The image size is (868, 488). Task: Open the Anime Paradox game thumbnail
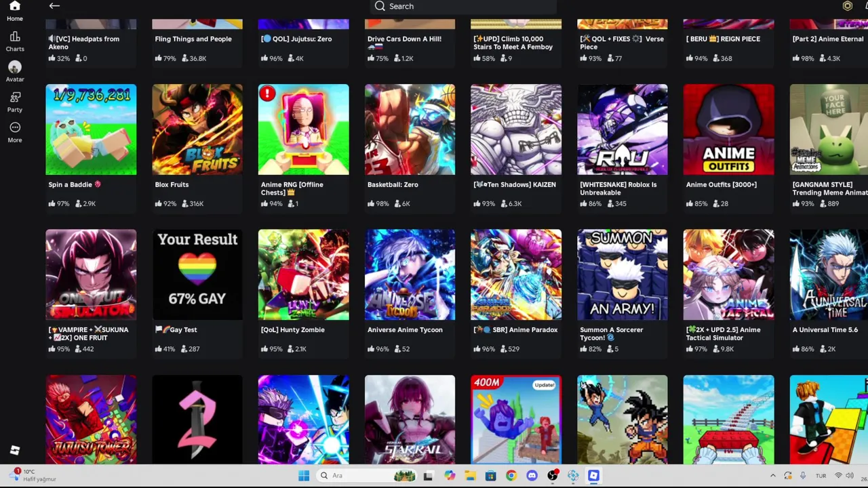(516, 274)
